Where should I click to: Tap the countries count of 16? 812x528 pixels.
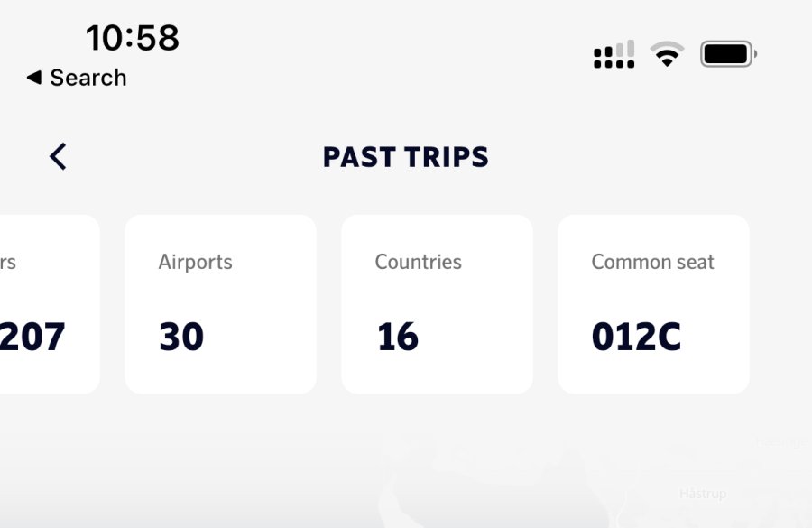pos(398,337)
